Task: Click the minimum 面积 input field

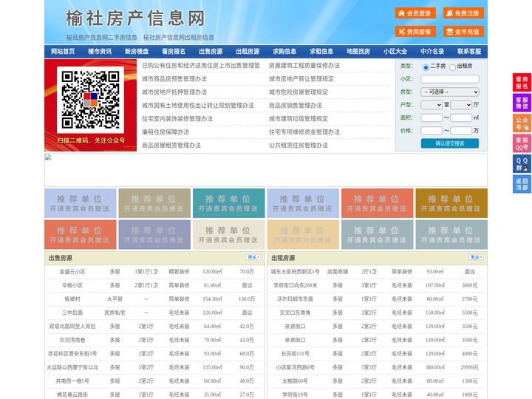Action: point(432,117)
